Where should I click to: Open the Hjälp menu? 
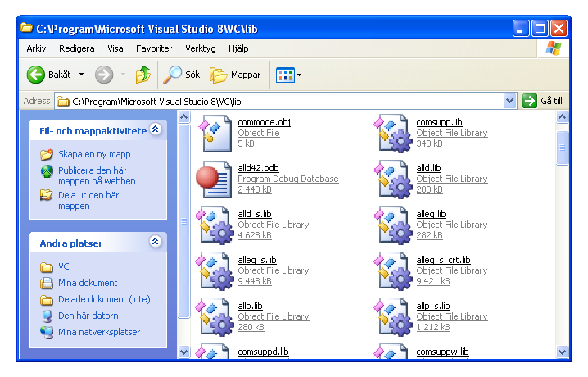coord(238,48)
